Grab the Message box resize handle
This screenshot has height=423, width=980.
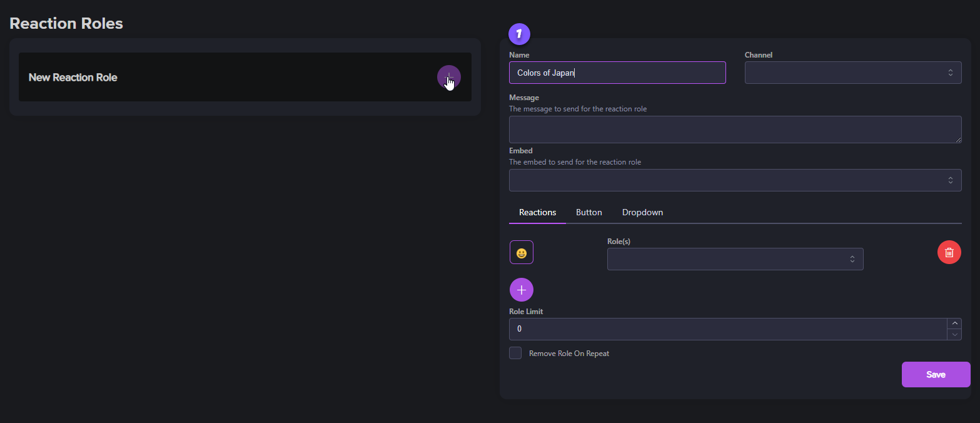958,140
